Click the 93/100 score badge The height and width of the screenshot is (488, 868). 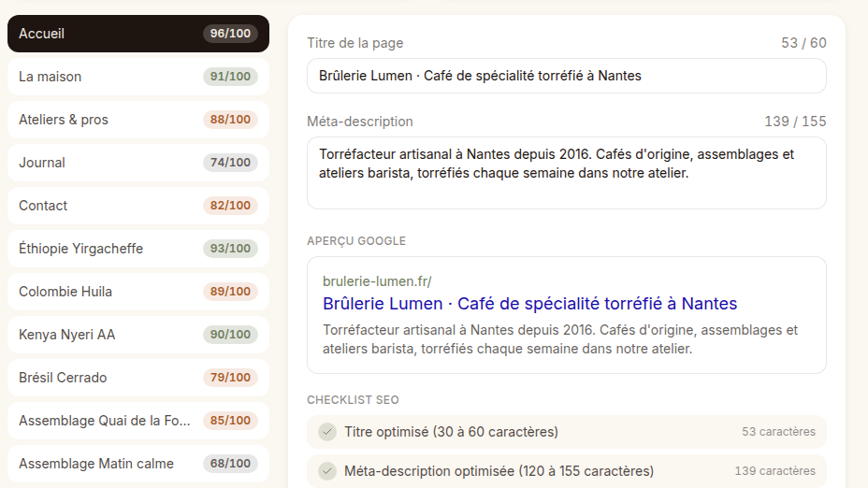[230, 249]
